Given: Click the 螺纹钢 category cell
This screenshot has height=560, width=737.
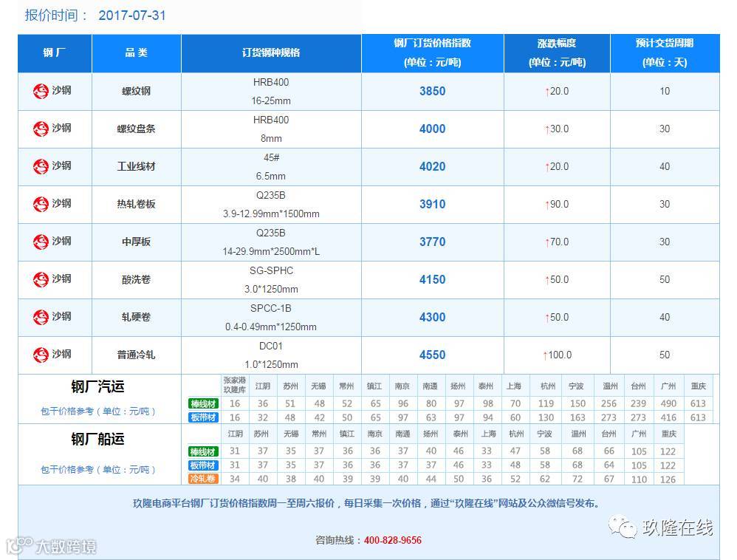Looking at the screenshot, I should [x=137, y=91].
